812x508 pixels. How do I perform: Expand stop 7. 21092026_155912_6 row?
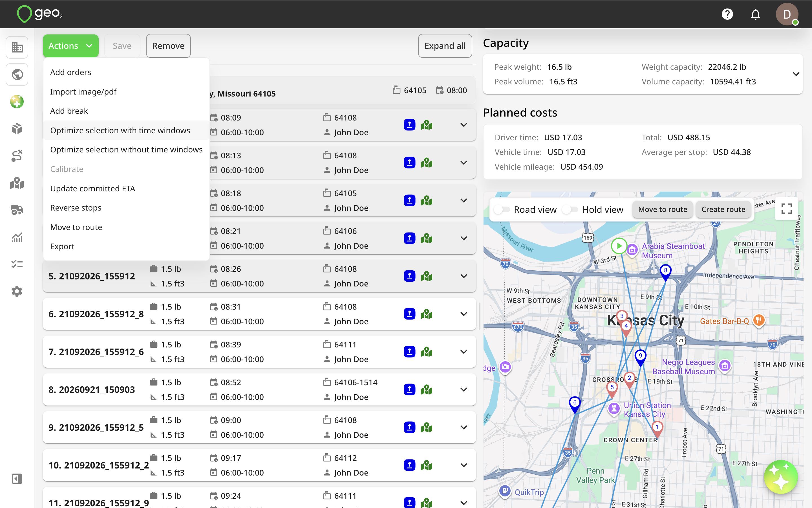pyautogui.click(x=464, y=352)
